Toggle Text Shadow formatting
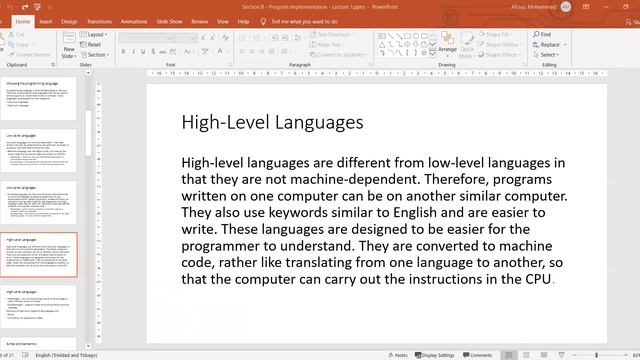Viewport: 640px width, 360px height. (153, 51)
